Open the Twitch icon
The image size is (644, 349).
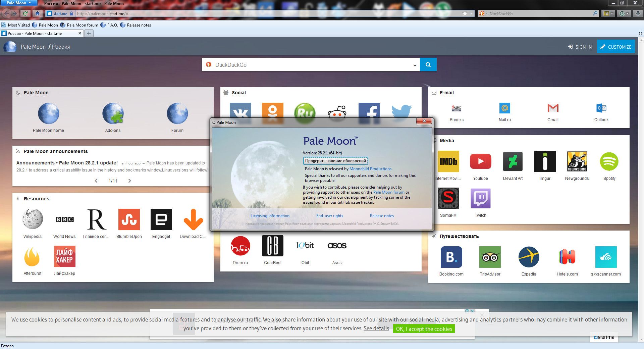pyautogui.click(x=480, y=198)
